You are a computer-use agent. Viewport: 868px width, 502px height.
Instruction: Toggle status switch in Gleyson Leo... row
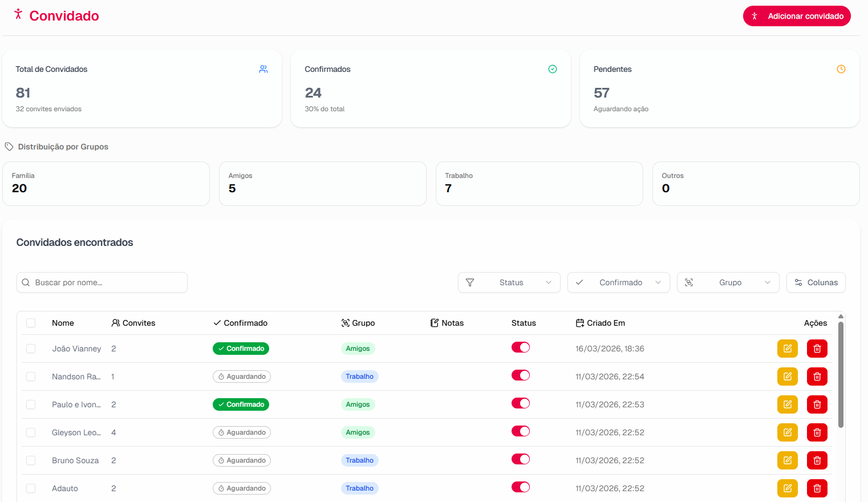coord(521,431)
